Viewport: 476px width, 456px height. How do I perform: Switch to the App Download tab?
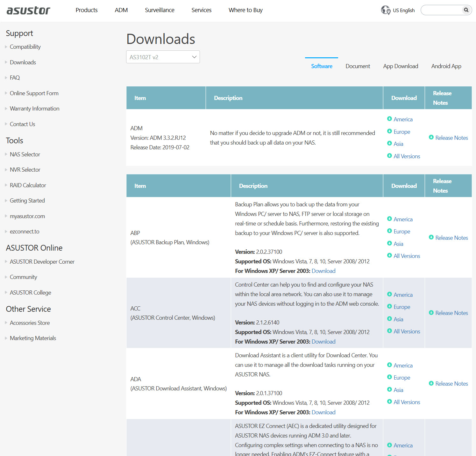pyautogui.click(x=401, y=66)
